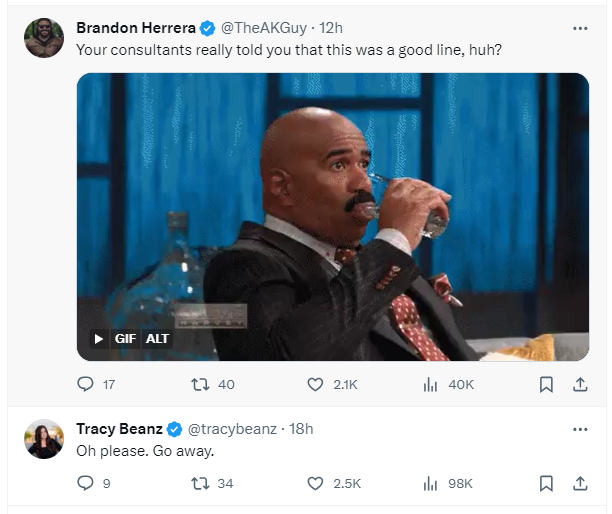
Task: Share Brandon Herrera's tweet
Action: coord(579,384)
